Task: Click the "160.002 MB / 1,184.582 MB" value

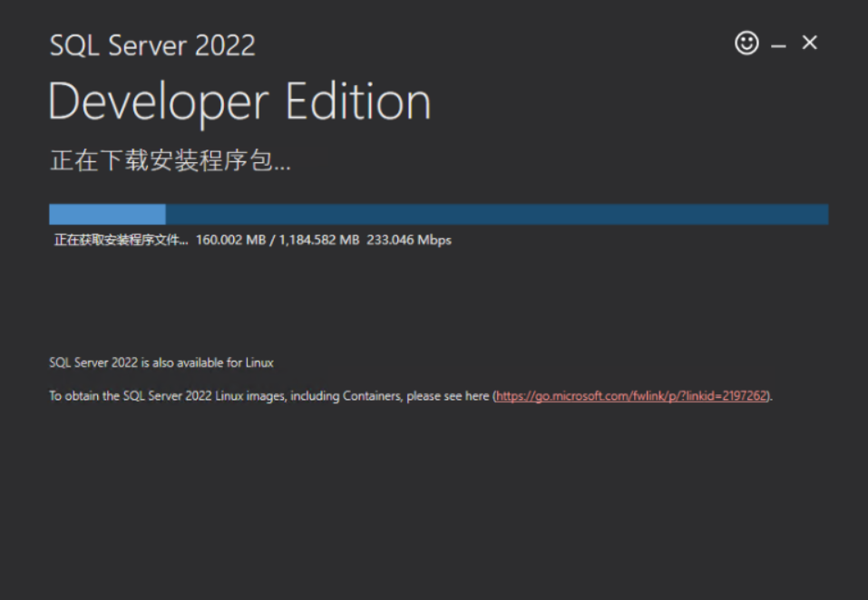Action: (278, 240)
